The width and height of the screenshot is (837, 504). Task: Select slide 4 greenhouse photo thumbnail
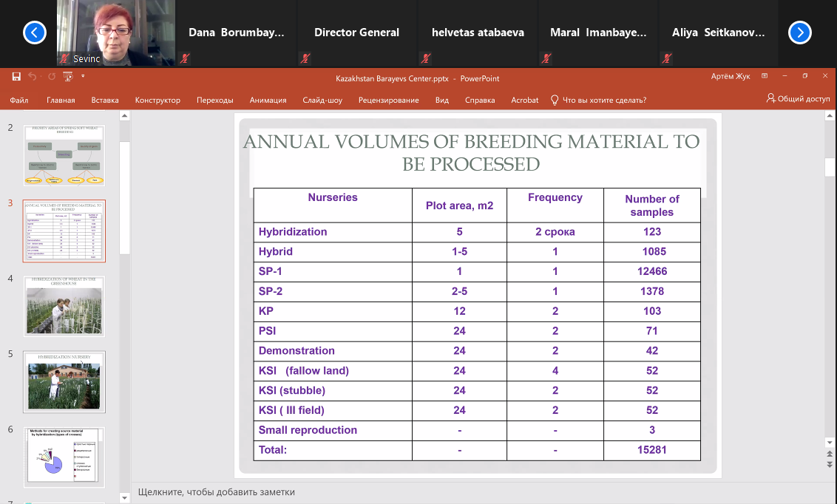64,306
